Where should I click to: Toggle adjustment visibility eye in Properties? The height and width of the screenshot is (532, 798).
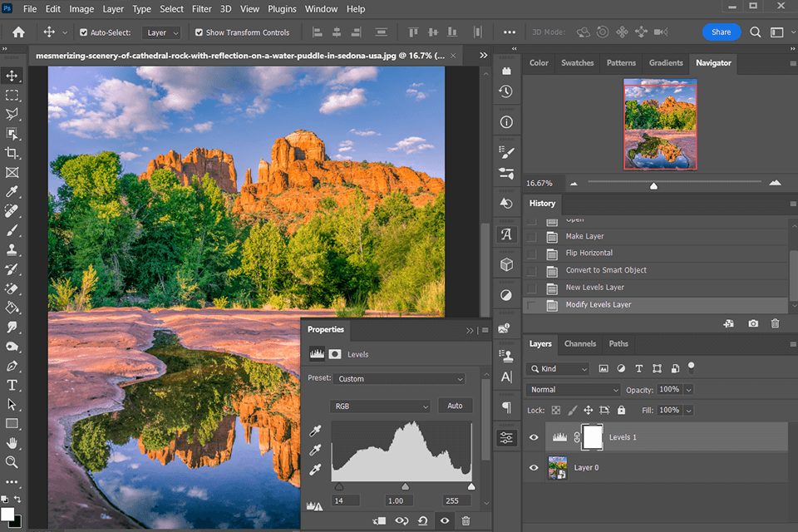coord(444,521)
